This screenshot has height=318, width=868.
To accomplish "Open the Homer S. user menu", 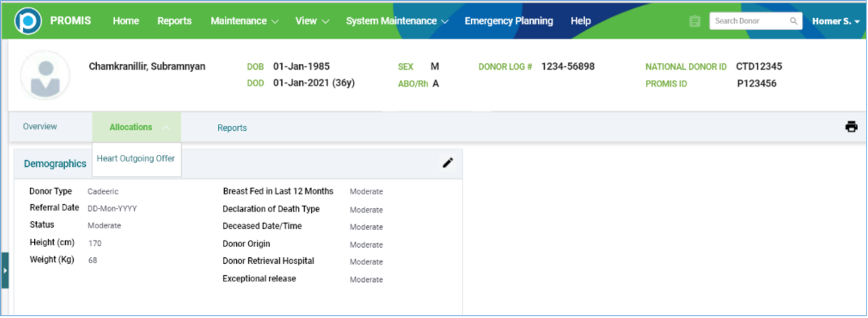I will tap(835, 21).
